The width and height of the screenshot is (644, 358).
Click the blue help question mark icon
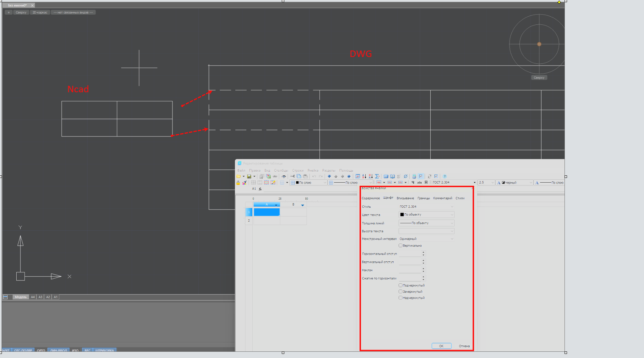pos(445,176)
